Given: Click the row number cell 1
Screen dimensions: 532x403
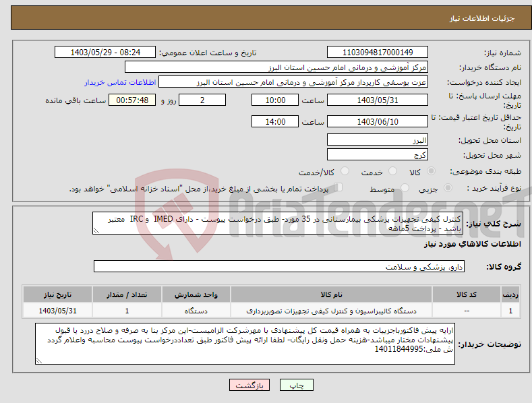Looking at the screenshot, I should [510, 311].
